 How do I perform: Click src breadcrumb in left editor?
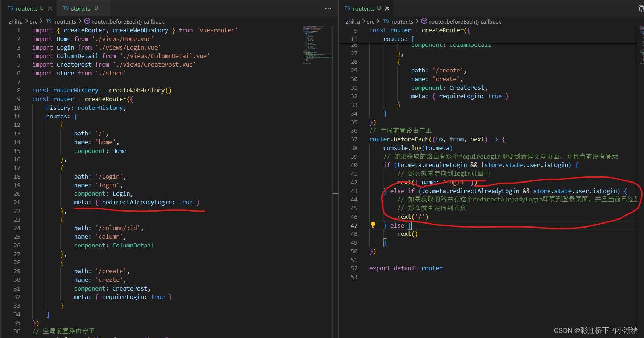pos(34,21)
